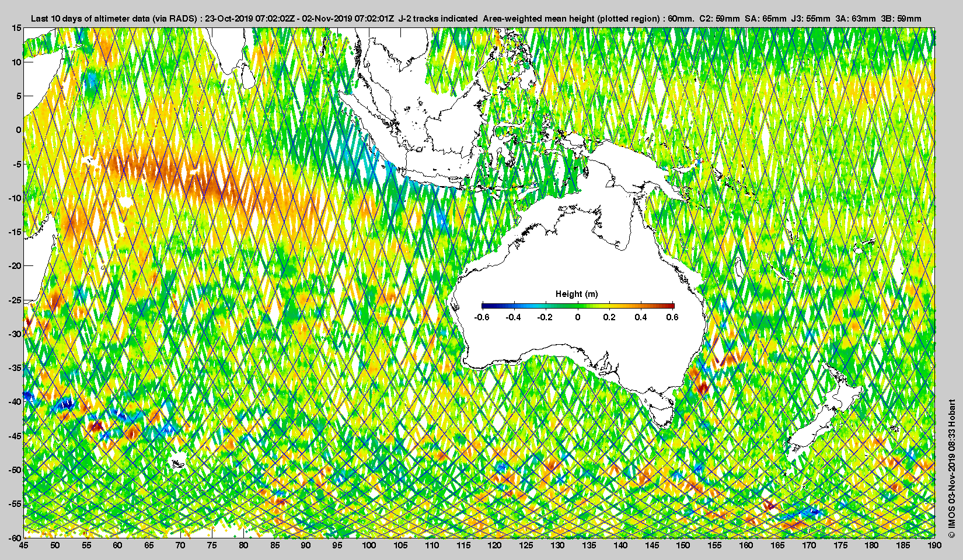Click the "Last 10 days of altimeter data" title text

(x=91, y=19)
